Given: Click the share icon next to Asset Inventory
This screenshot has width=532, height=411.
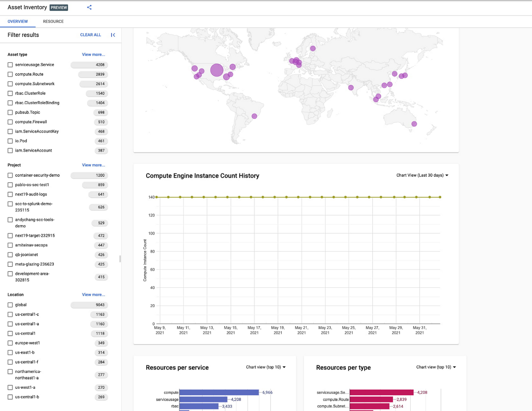Looking at the screenshot, I should pos(89,7).
